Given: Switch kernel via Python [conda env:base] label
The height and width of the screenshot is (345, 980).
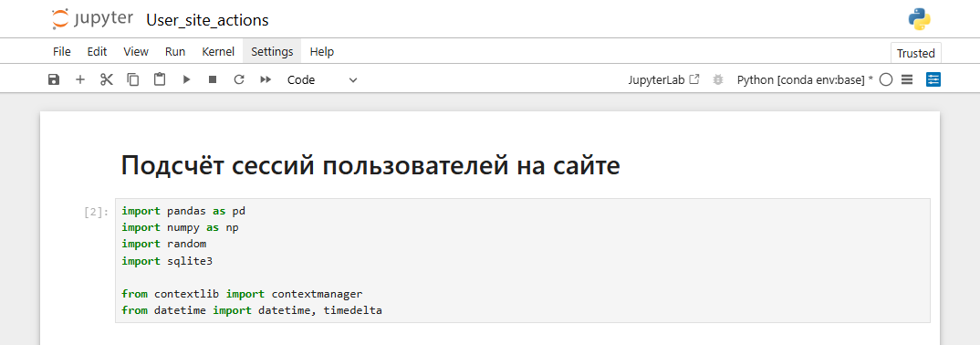Looking at the screenshot, I should [805, 80].
